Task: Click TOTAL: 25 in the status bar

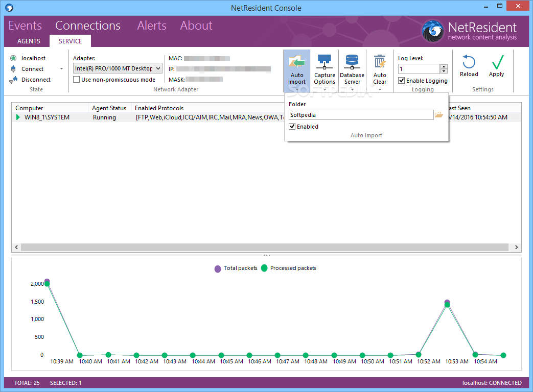Action: point(27,383)
